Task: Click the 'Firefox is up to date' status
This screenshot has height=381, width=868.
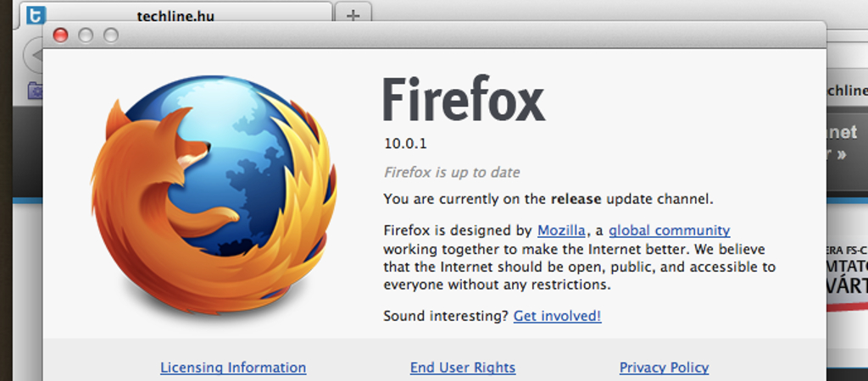Action: pos(452,173)
